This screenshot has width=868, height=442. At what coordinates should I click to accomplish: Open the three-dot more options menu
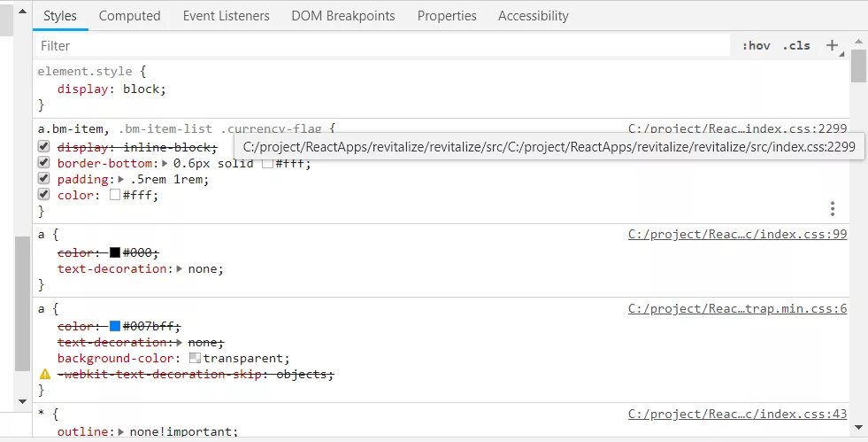coord(833,209)
